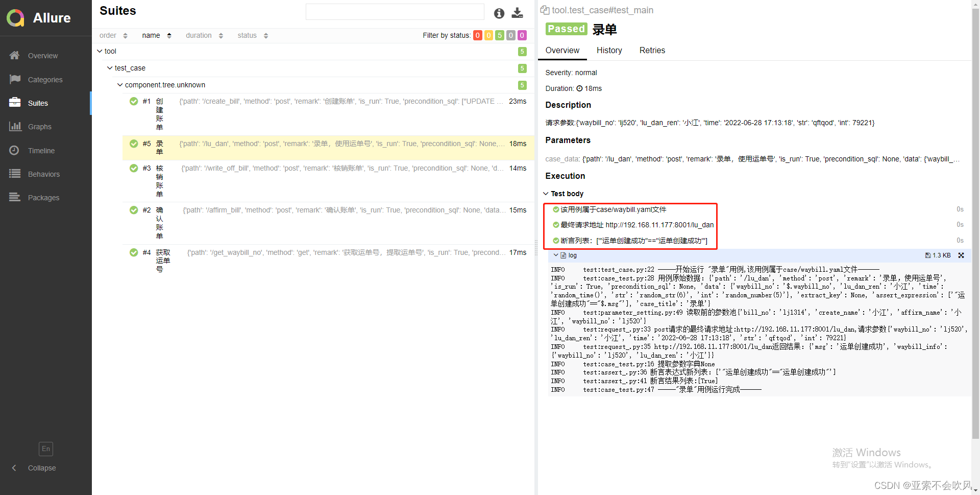
Task: Select the Suites briefcase icon
Action: (15, 103)
